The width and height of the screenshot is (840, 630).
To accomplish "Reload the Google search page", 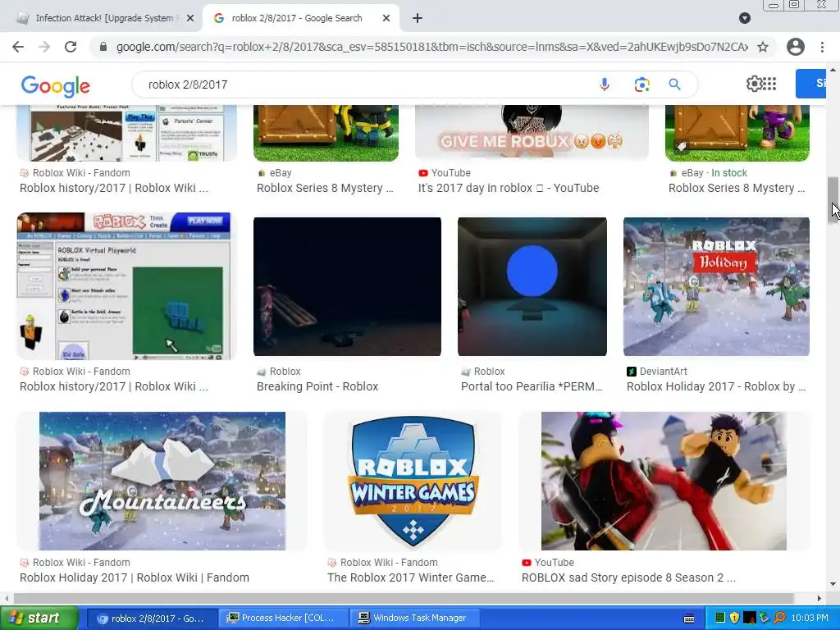I will coord(71,47).
